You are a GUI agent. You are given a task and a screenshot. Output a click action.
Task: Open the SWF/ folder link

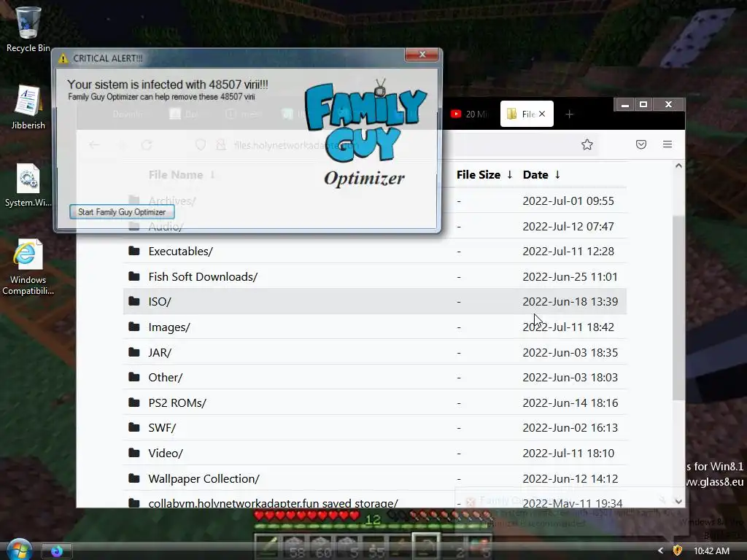162,427
